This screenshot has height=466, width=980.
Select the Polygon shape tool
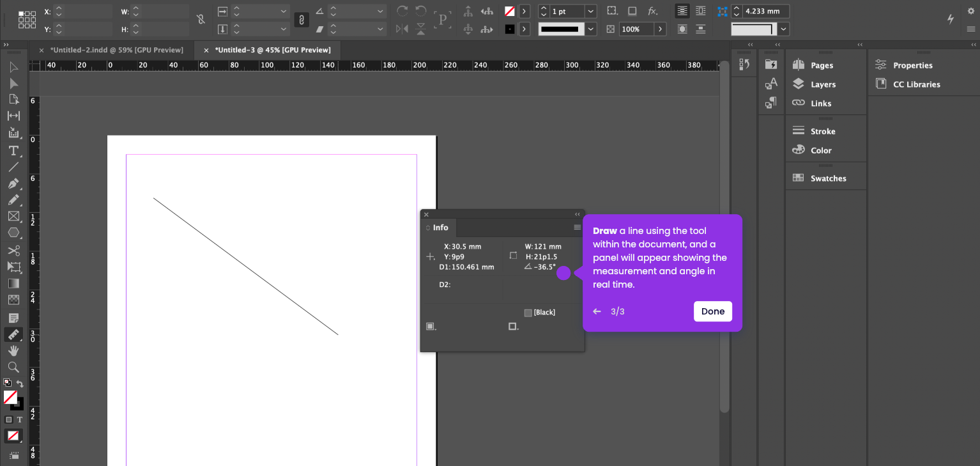[13, 233]
